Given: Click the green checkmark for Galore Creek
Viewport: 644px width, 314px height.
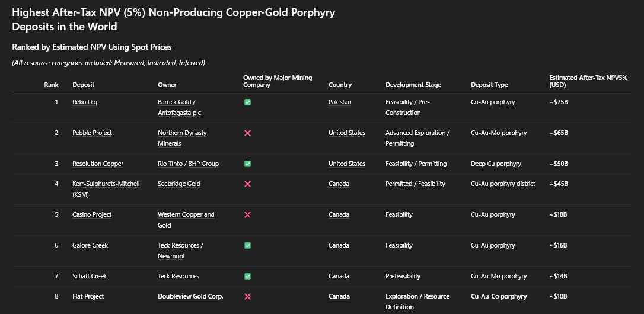Looking at the screenshot, I should tap(247, 245).
